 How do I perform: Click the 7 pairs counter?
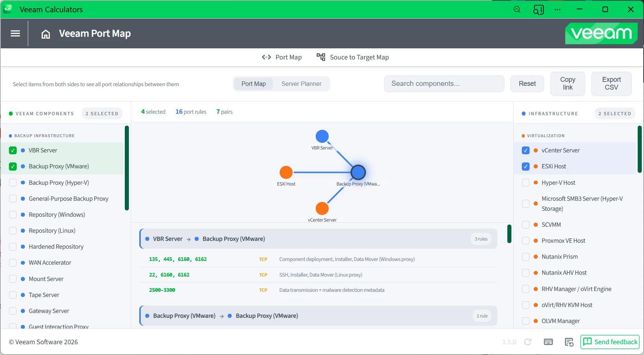click(x=224, y=112)
